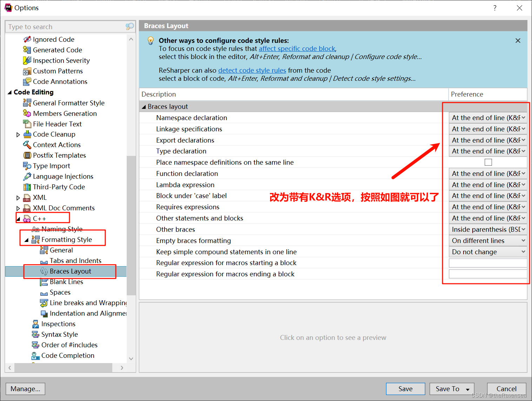Open the Code Cleanup page

pos(54,134)
